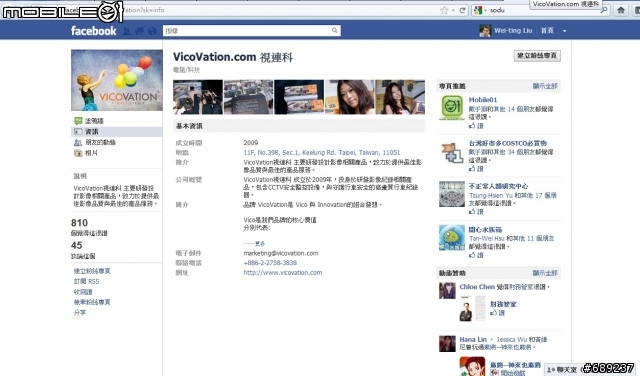Click Tan-Wei Hsu friend link
This screenshot has width=640, height=376.
487,238
